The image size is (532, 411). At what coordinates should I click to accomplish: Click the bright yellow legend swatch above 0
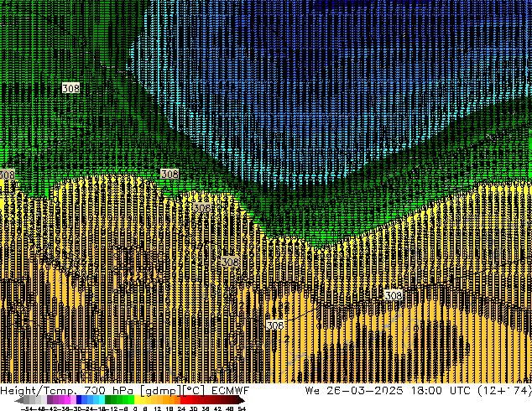tap(137, 400)
